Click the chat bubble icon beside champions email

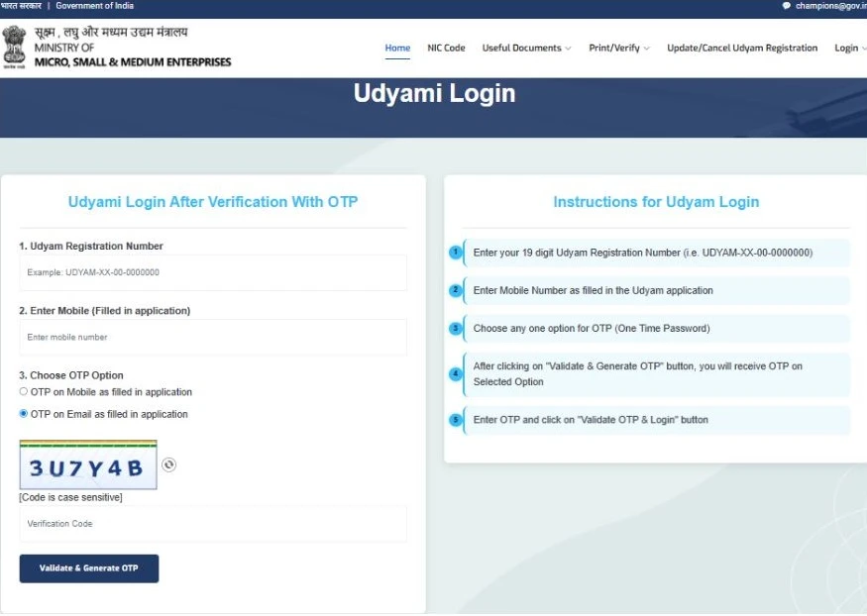[x=787, y=6]
